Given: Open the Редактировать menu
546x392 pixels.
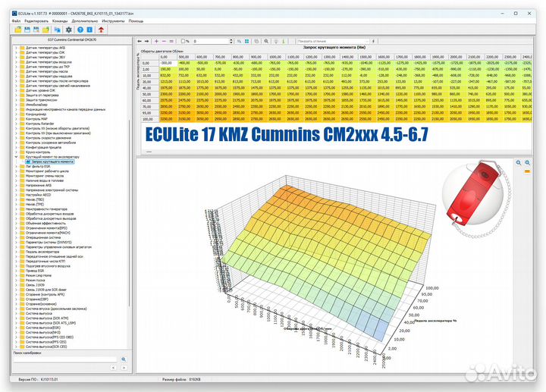Looking at the screenshot, I should [36, 21].
